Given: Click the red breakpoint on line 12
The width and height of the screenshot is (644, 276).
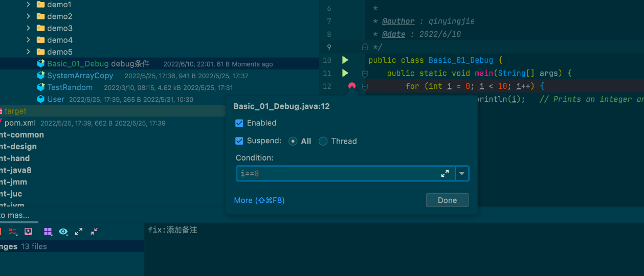Looking at the screenshot, I should pos(351,86).
